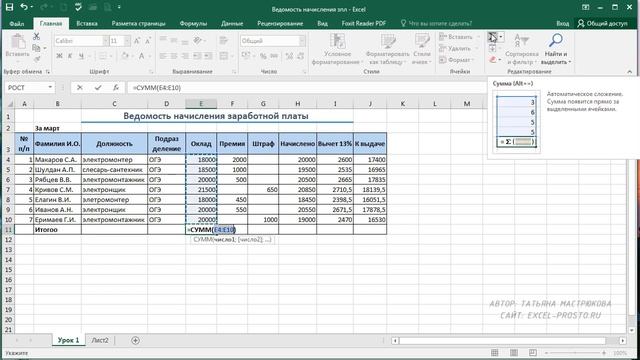The width and height of the screenshot is (640, 360).
Task: Click the zoom out minus button
Action: click(546, 352)
